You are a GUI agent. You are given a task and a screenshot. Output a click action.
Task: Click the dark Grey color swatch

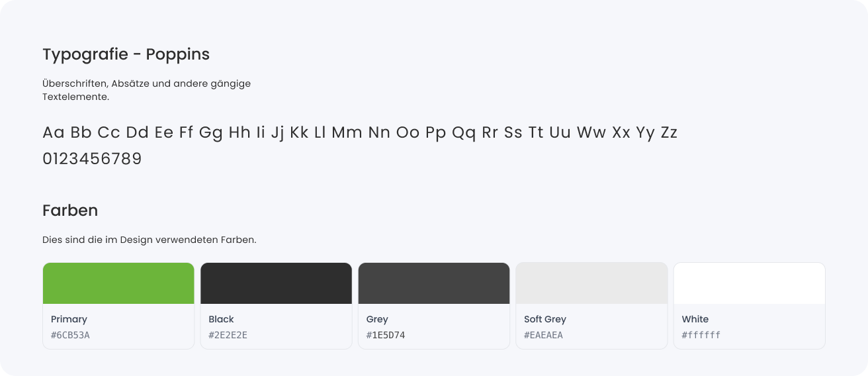click(434, 283)
